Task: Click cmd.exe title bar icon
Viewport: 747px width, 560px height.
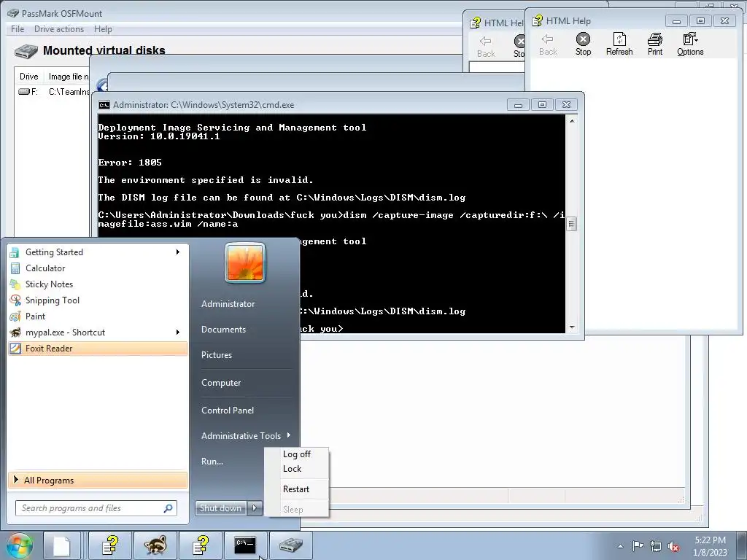Action: tap(104, 105)
